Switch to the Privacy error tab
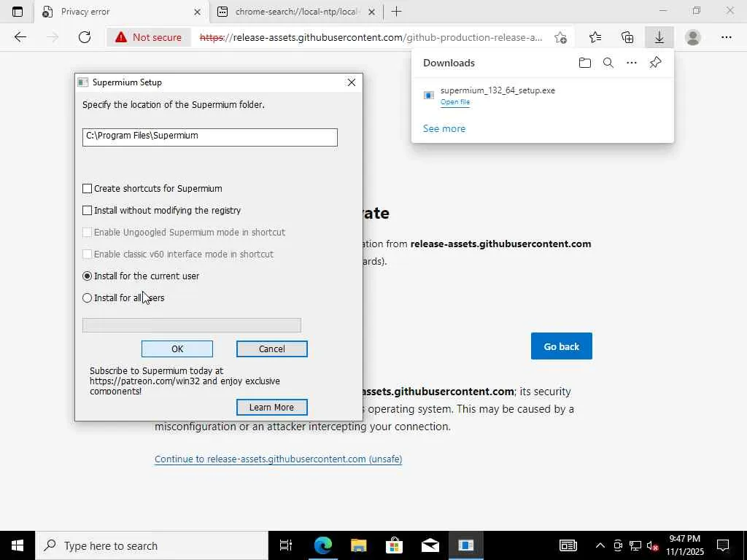Screen dimensions: 747x560 click(122, 12)
